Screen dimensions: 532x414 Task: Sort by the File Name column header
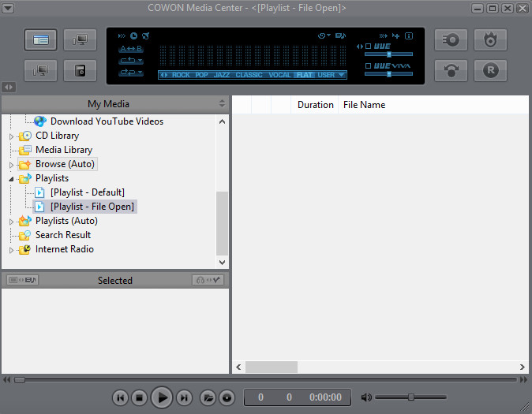click(364, 105)
